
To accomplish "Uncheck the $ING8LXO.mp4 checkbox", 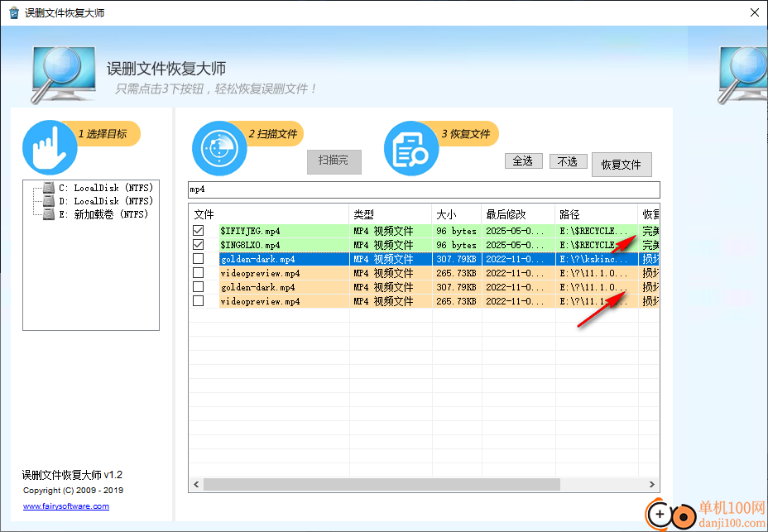I will (x=199, y=244).
